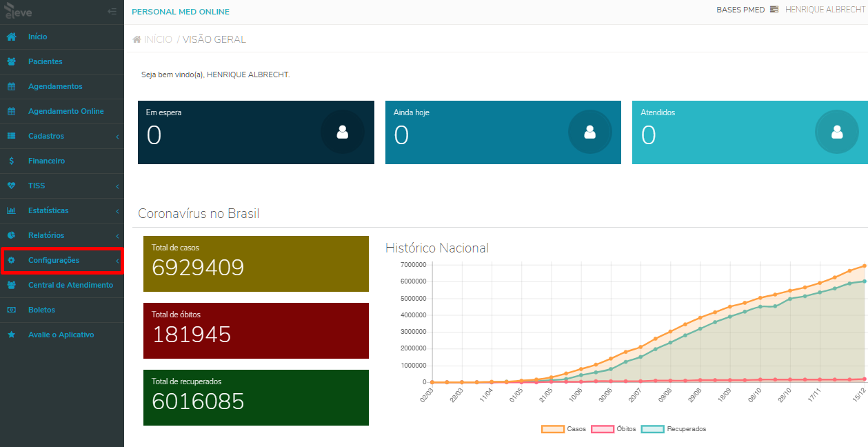Toggle the Recuperados series in chart legend
This screenshot has height=447, width=868.
[674, 429]
